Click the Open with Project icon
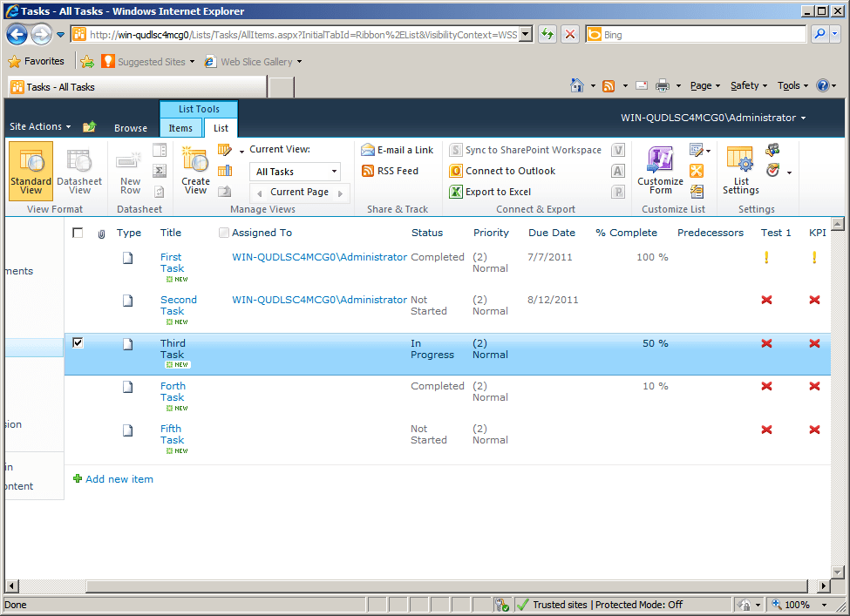The image size is (850, 616). [x=618, y=192]
